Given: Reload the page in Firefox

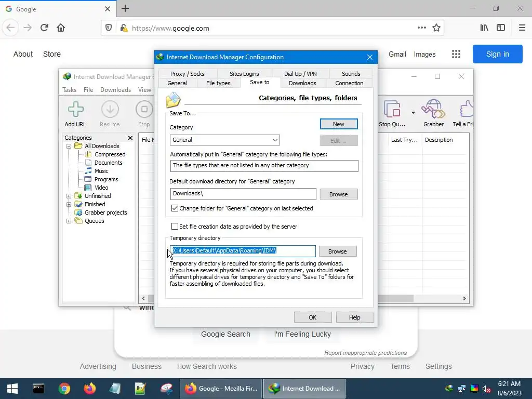Looking at the screenshot, I should (x=44, y=28).
